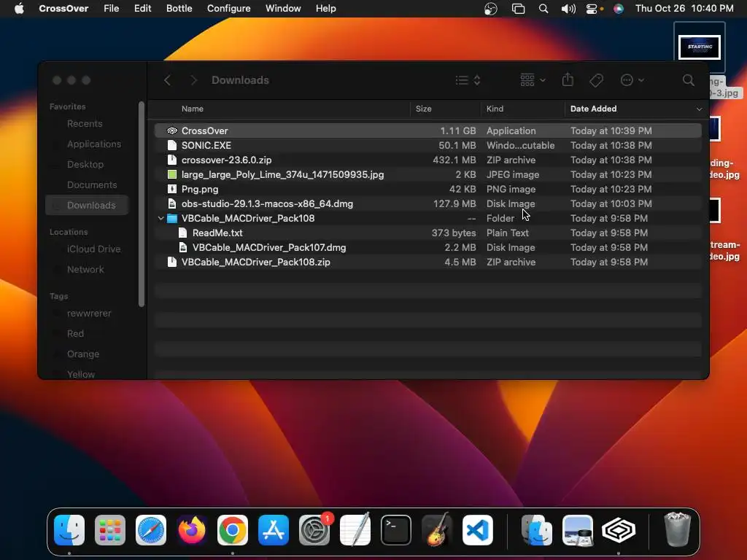Open the list view switcher dropdown

pos(468,80)
